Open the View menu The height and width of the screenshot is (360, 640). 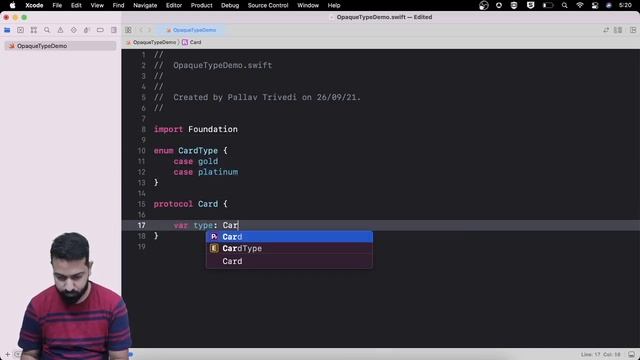click(97, 5)
